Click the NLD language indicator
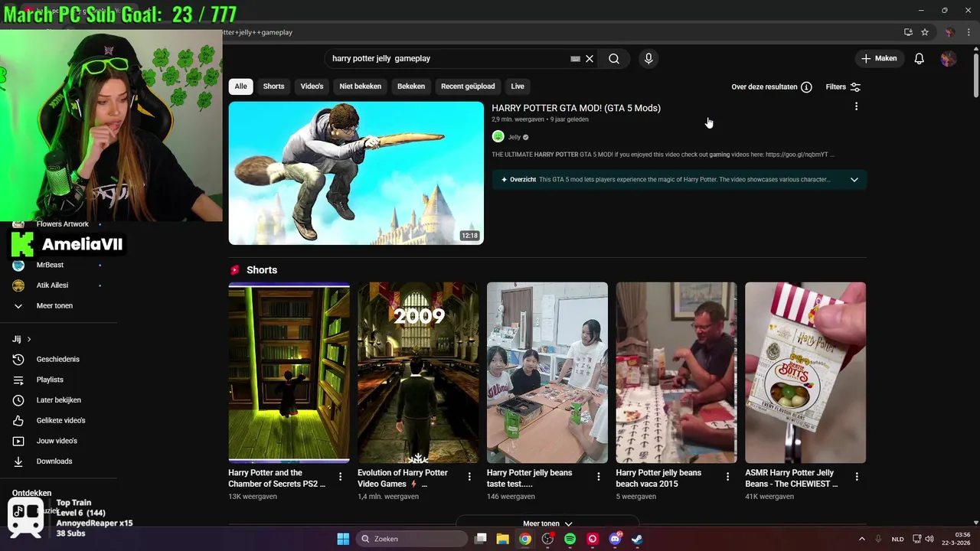This screenshot has width=980, height=551. [897, 539]
